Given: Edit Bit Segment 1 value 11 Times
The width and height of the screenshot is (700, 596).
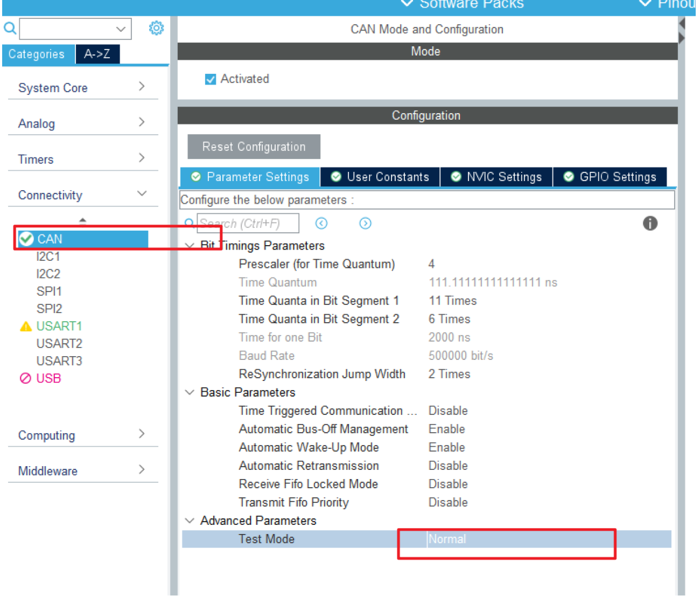Looking at the screenshot, I should tap(453, 301).
